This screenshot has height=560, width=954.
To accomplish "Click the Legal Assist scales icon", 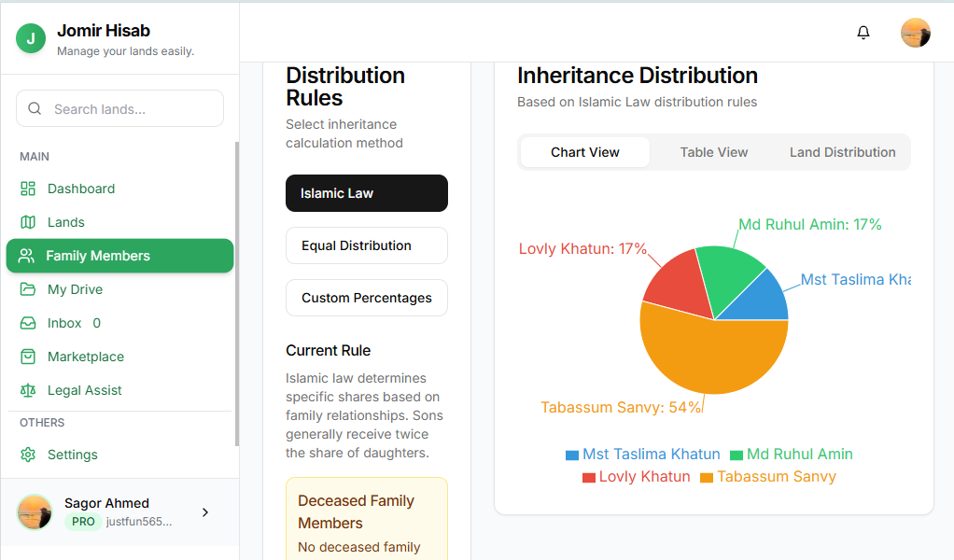I will pyautogui.click(x=28, y=390).
